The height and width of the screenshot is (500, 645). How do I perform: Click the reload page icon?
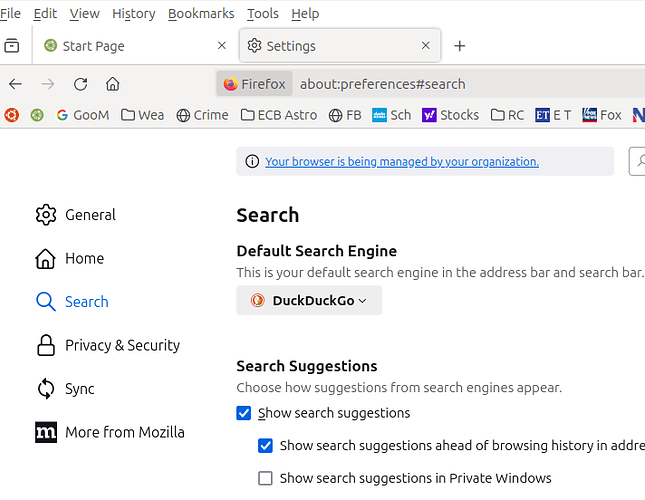point(81,84)
